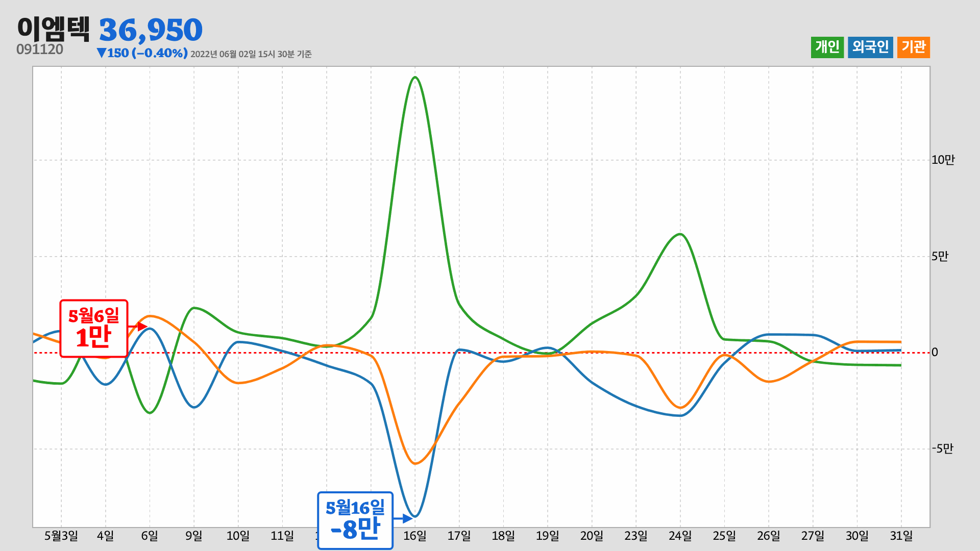
Task: Click the blue line trough on 16일
Action: click(x=415, y=516)
